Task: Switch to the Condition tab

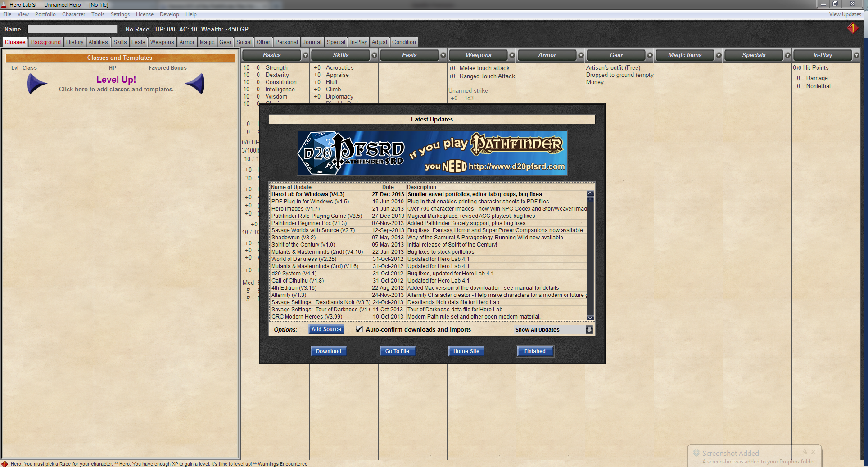Action: pos(404,42)
